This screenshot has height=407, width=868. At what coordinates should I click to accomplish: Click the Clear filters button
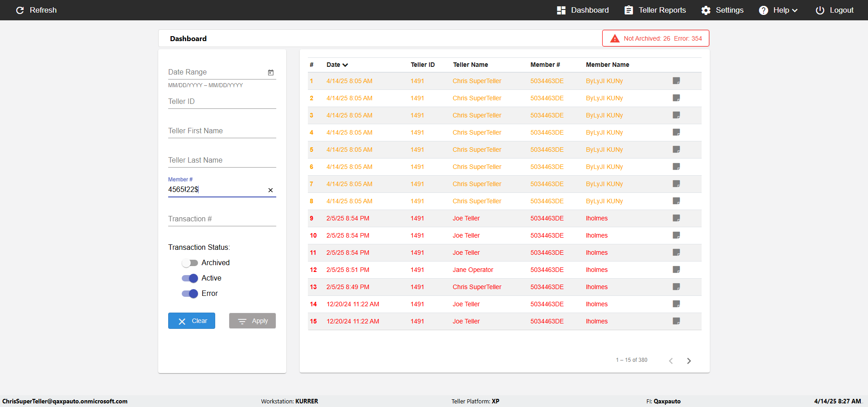click(192, 321)
